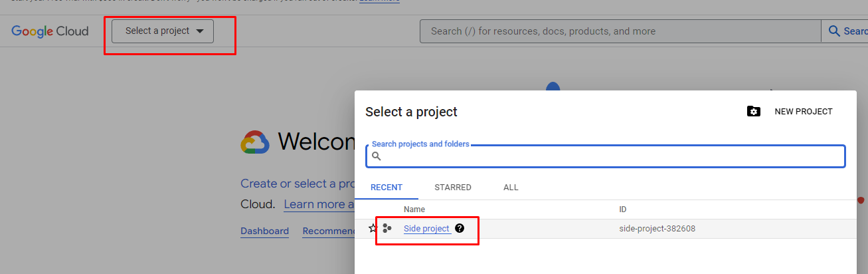Open the Select a project dropdown
868x274 pixels.
tap(163, 31)
